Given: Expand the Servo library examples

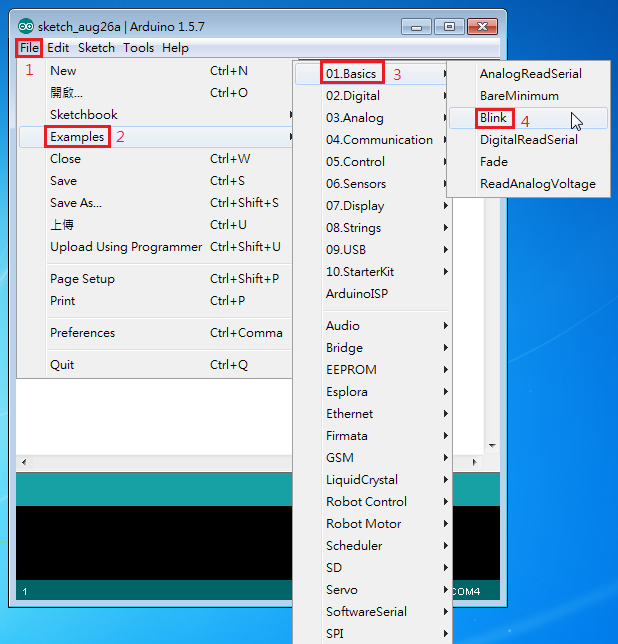Looking at the screenshot, I should point(341,590).
